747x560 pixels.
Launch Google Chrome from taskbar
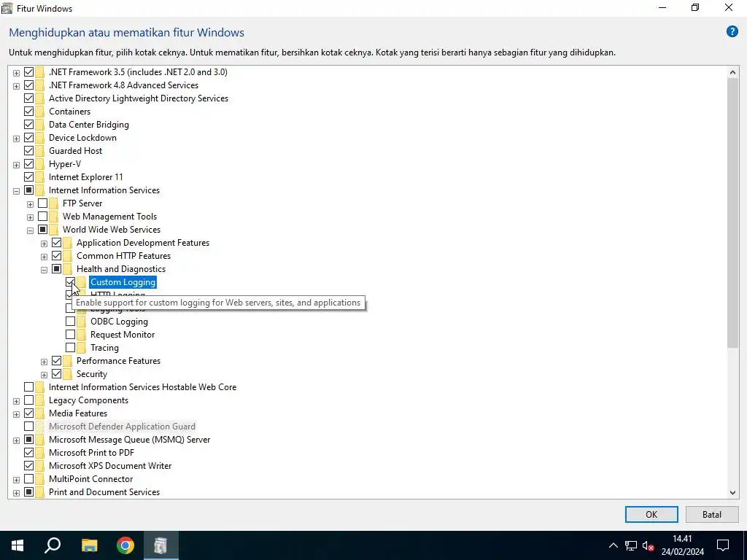(x=125, y=545)
